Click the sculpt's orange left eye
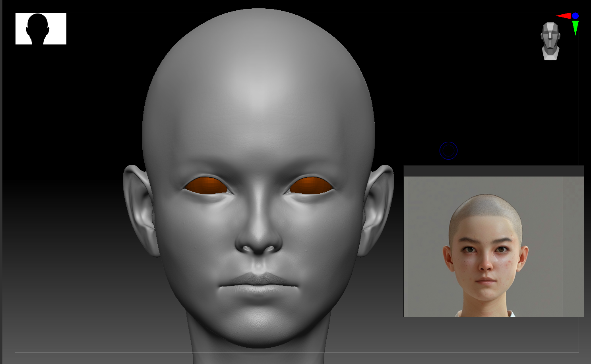 [x=206, y=186]
